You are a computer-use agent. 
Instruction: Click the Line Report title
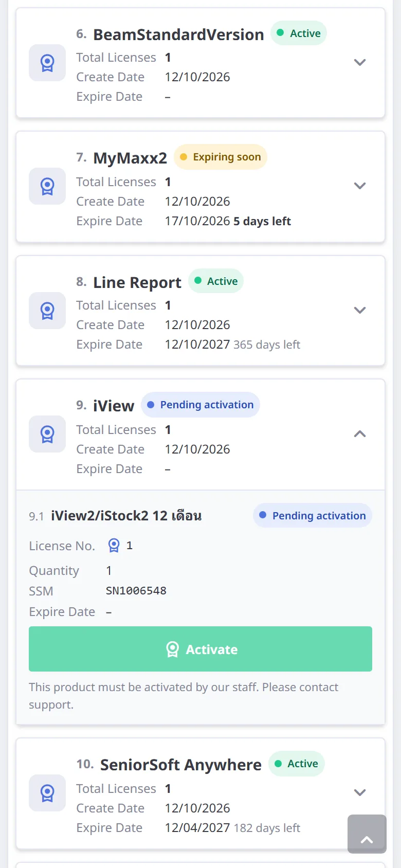(x=137, y=282)
